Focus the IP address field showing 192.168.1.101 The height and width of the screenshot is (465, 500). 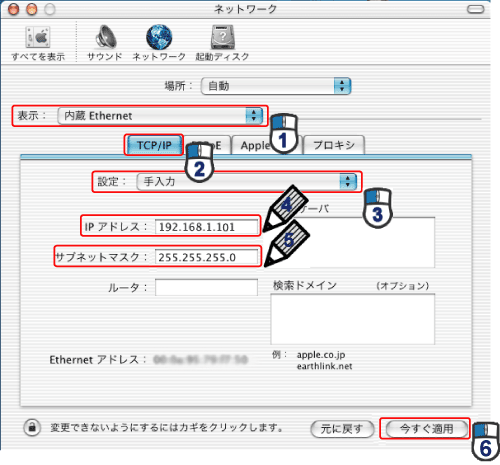[x=206, y=227]
